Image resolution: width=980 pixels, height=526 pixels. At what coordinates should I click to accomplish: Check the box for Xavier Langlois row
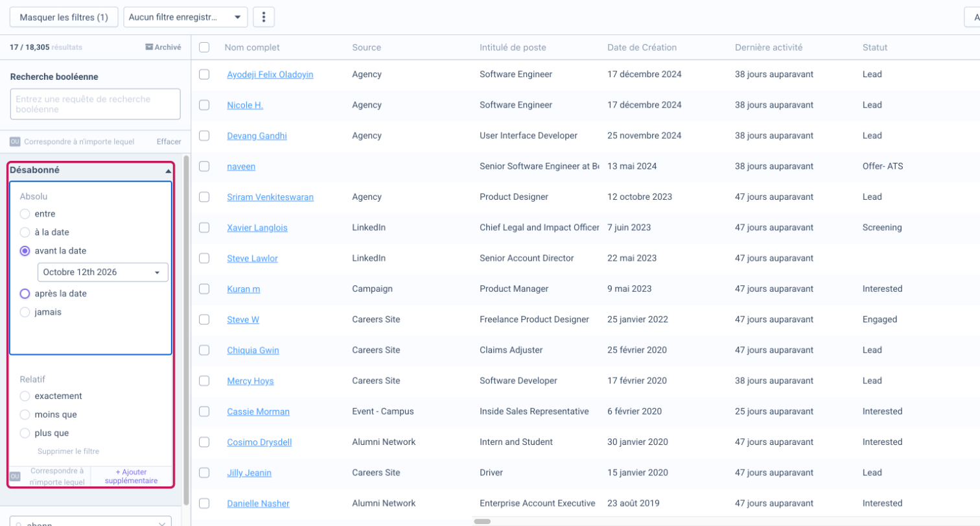(204, 228)
